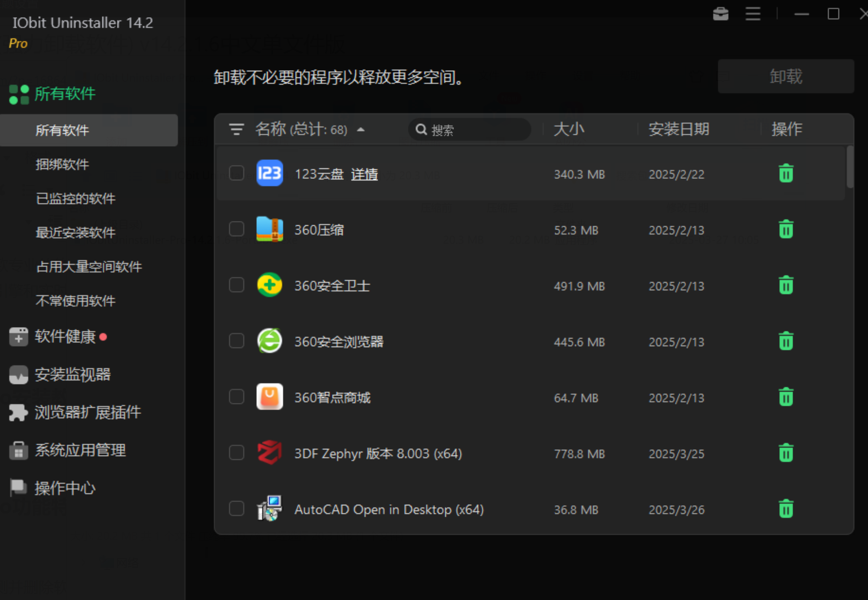The width and height of the screenshot is (868, 600).
Task: Click the software list vertical scrollbar
Action: 850,167
